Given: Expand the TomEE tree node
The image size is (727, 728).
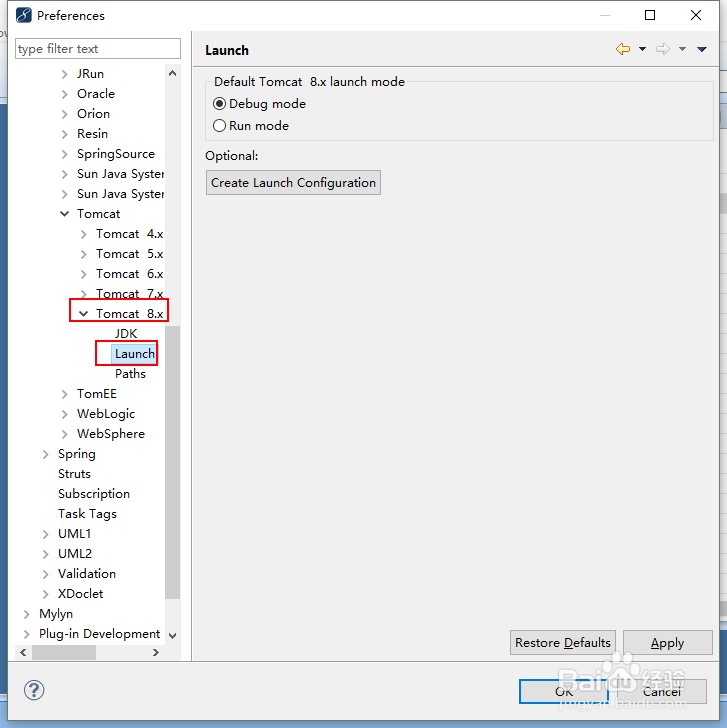Looking at the screenshot, I should pos(65,394).
